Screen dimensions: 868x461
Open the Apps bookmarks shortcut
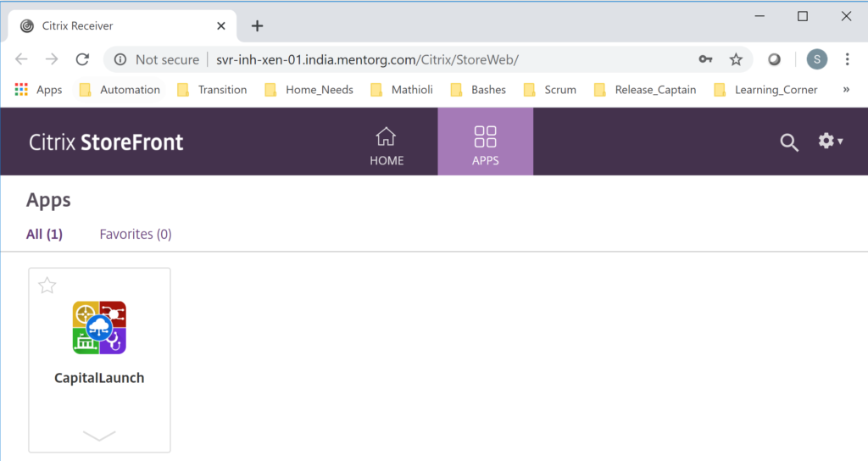pos(38,90)
